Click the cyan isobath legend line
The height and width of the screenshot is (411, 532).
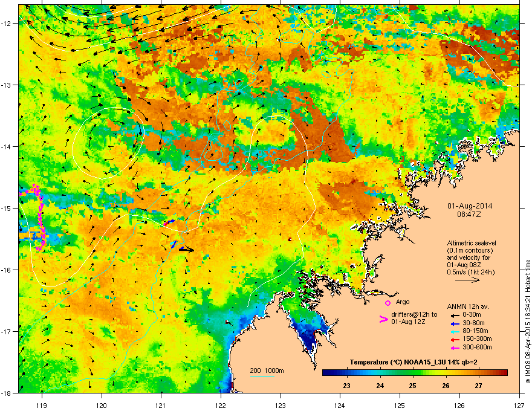click(x=262, y=376)
